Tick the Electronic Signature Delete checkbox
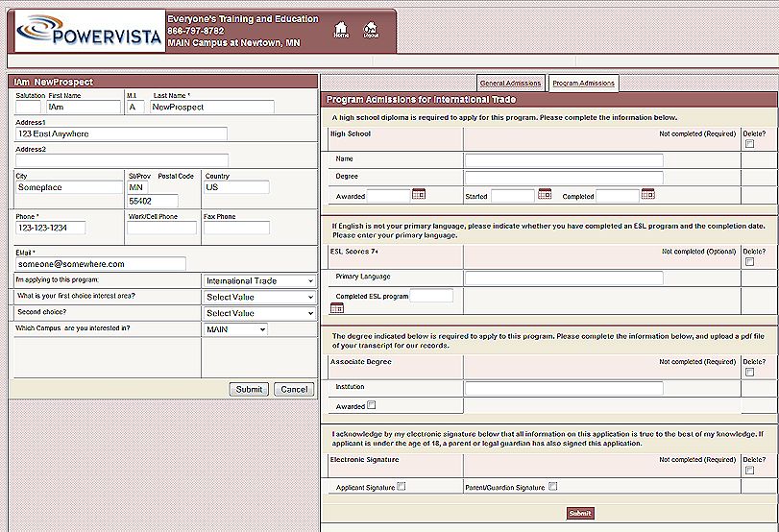779x532 pixels. click(749, 470)
